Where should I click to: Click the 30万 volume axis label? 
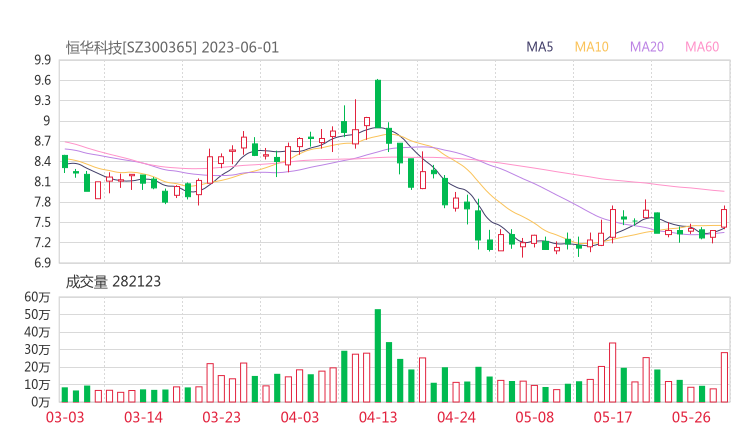(37, 349)
